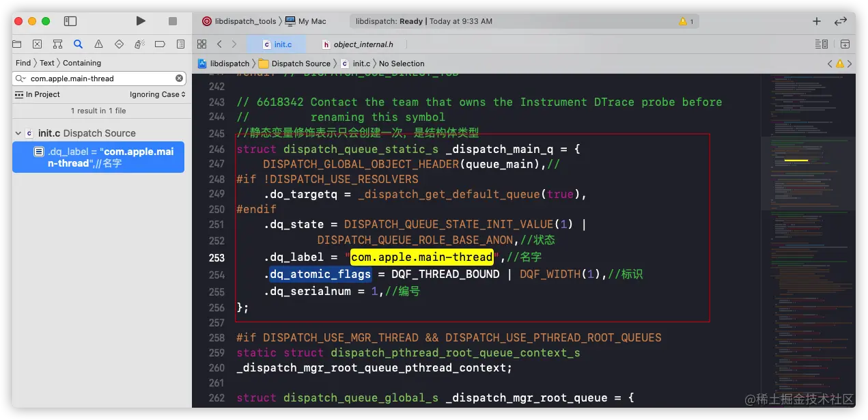Image resolution: width=868 pixels, height=420 pixels.
Task: Click the jump bar warning icon
Action: click(x=840, y=64)
